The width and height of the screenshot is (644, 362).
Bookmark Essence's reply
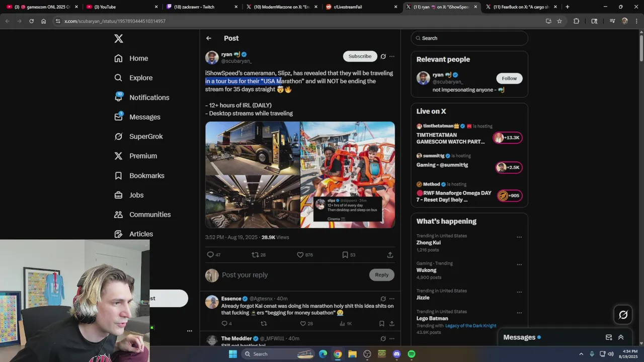coord(382,324)
